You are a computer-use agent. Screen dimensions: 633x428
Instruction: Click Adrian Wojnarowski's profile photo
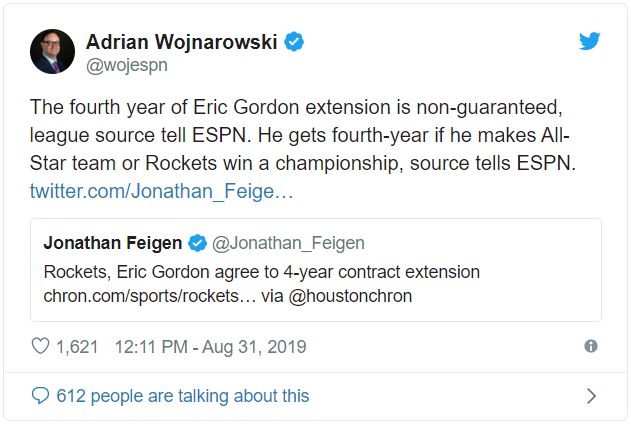(x=52, y=52)
